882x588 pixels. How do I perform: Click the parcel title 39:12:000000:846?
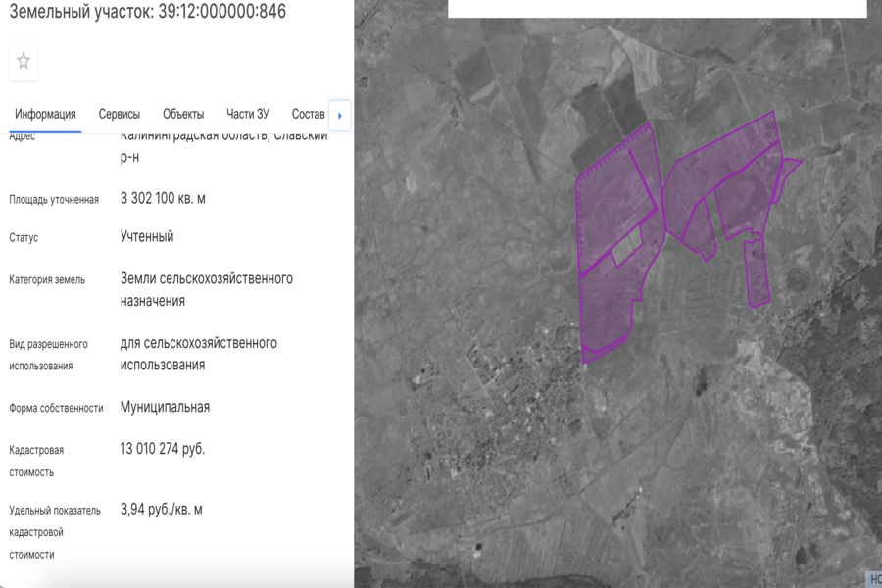pyautogui.click(x=147, y=12)
